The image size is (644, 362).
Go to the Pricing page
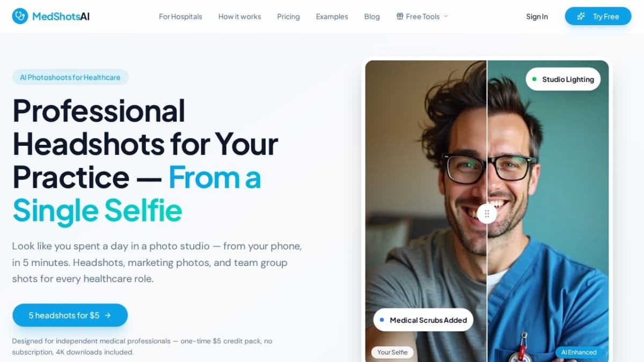(288, 16)
